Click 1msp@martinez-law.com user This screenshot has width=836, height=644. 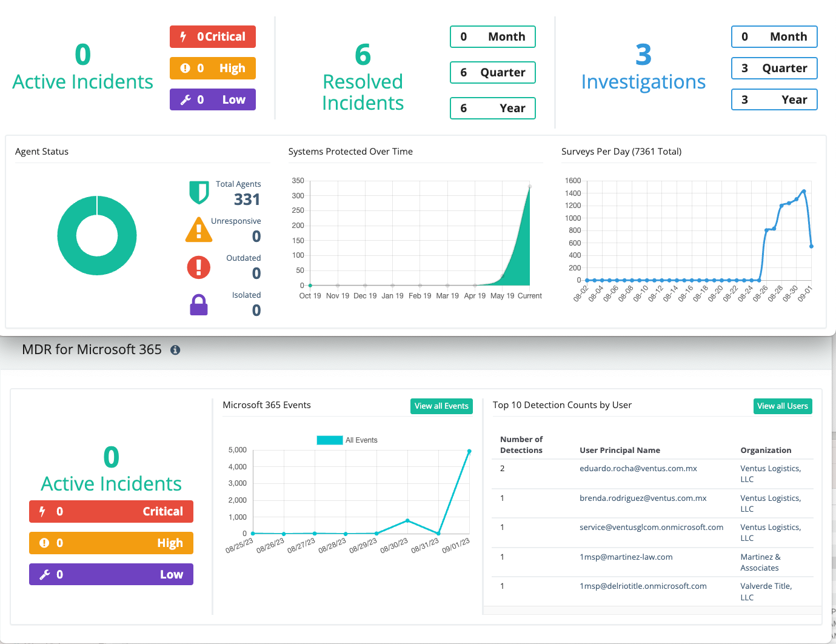click(x=626, y=557)
